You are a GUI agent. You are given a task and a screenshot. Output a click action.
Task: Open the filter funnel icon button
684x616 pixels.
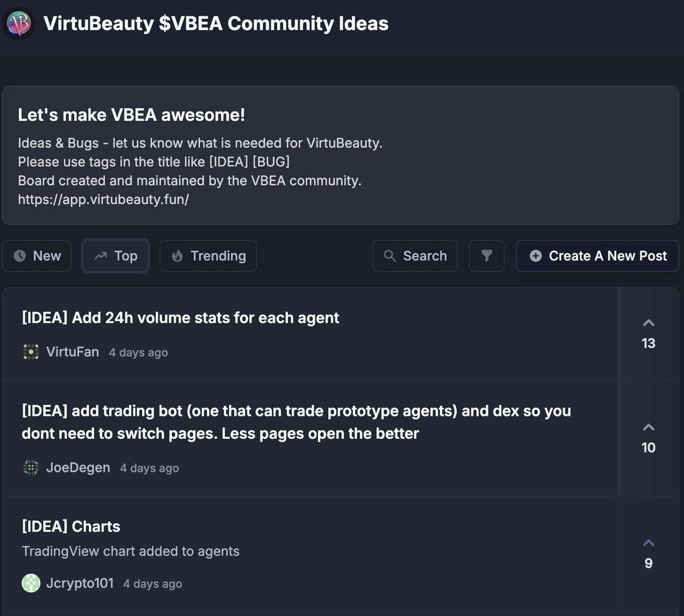(487, 256)
